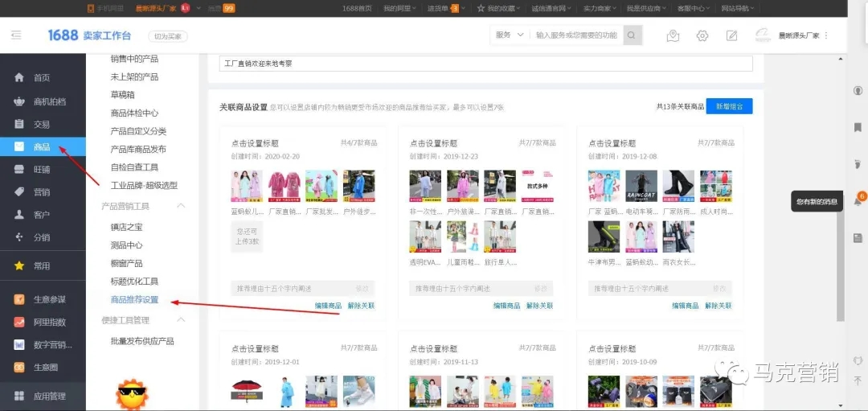Open 应用管理 at the sidebar bottom
The image size is (868, 411).
[49, 396]
